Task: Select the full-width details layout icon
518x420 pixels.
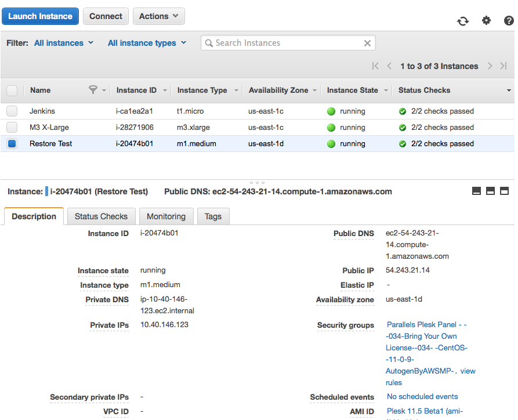Action: click(503, 190)
